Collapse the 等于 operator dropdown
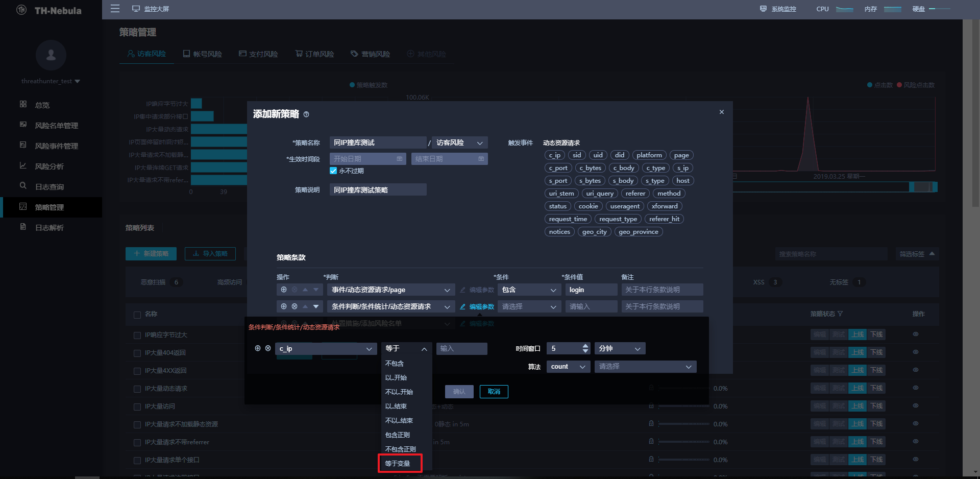980x479 pixels. (x=406, y=348)
